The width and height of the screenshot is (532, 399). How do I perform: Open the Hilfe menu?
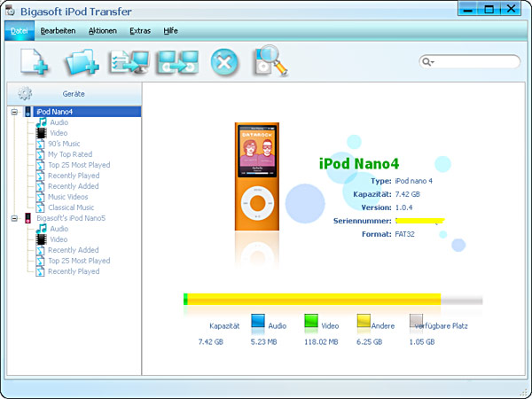[170, 31]
